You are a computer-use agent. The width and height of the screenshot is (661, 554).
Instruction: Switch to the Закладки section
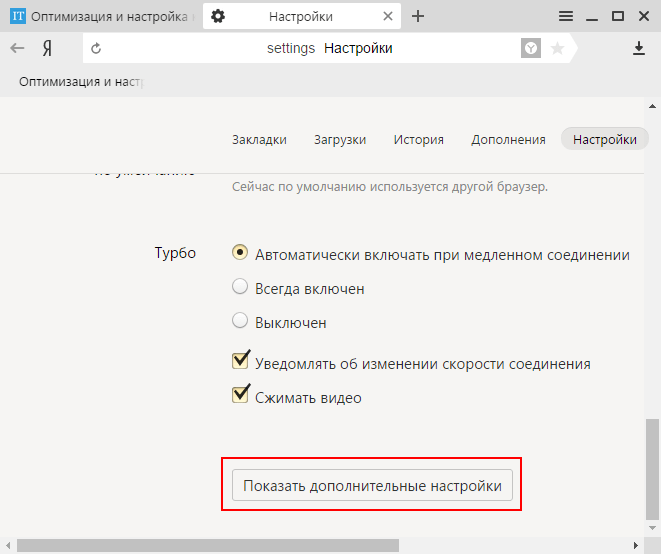coord(259,140)
